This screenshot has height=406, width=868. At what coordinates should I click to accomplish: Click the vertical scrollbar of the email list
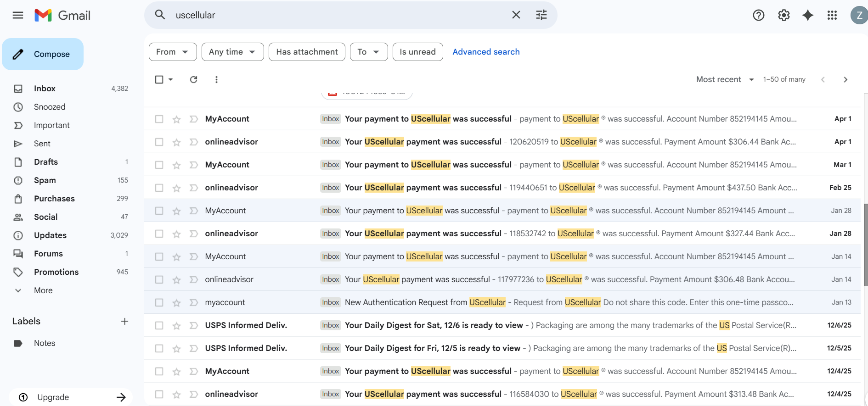866,245
